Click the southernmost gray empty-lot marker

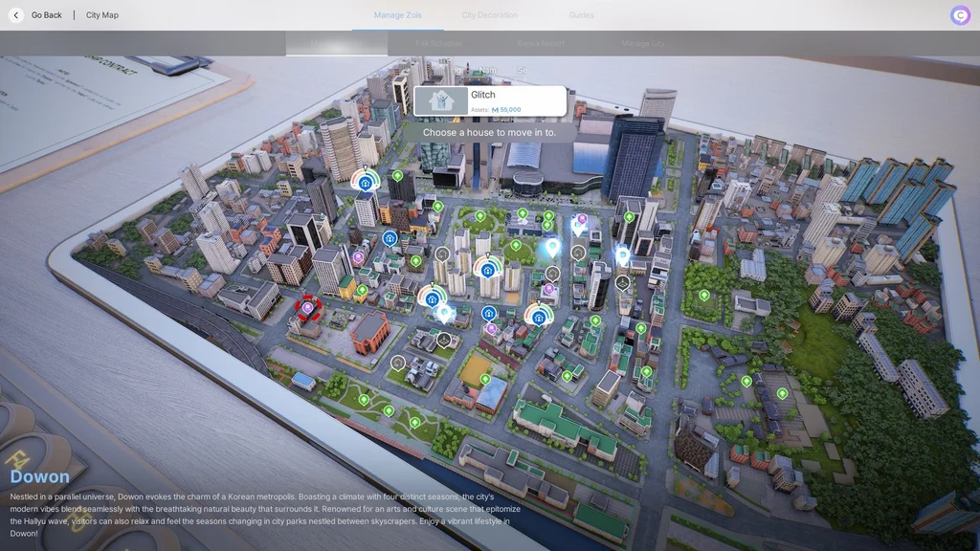[397, 363]
